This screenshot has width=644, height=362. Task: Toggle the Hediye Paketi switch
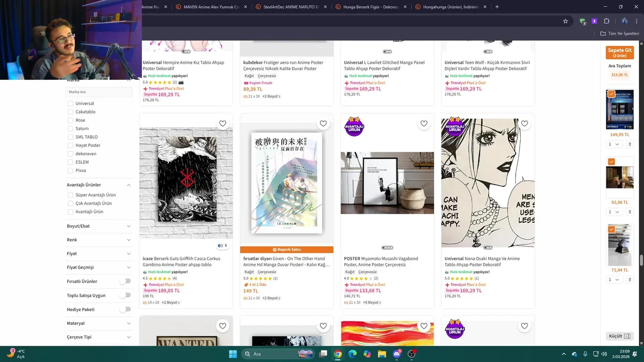click(125, 309)
